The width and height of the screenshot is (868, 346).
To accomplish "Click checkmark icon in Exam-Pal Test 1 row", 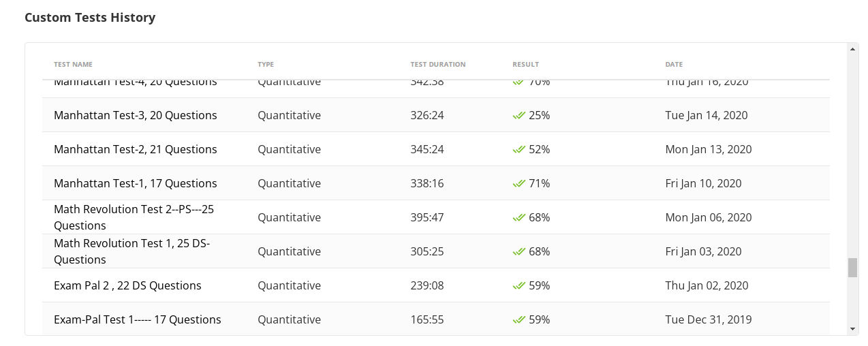I will (518, 320).
